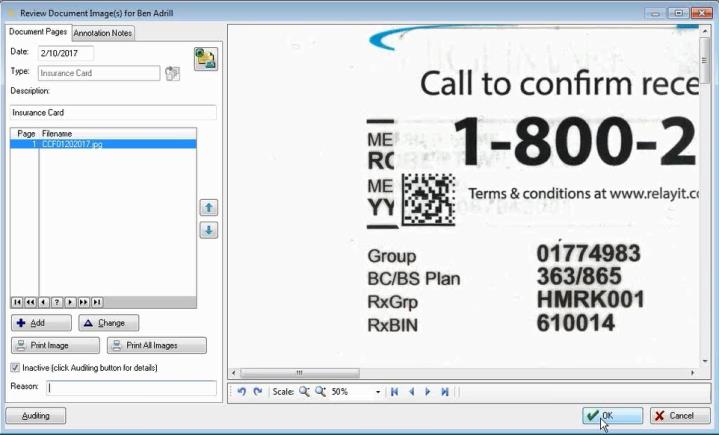Image resolution: width=719 pixels, height=435 pixels.
Task: Switch to Document Pages tab
Action: 38,32
